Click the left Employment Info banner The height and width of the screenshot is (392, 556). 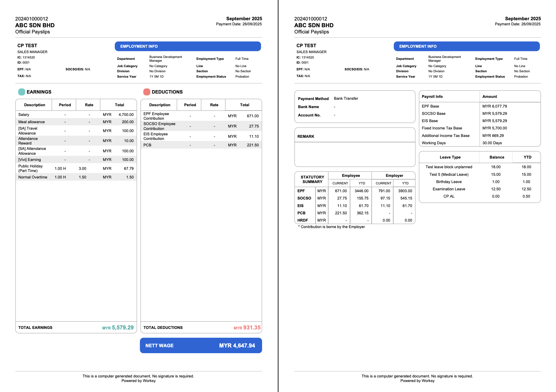(188, 46)
